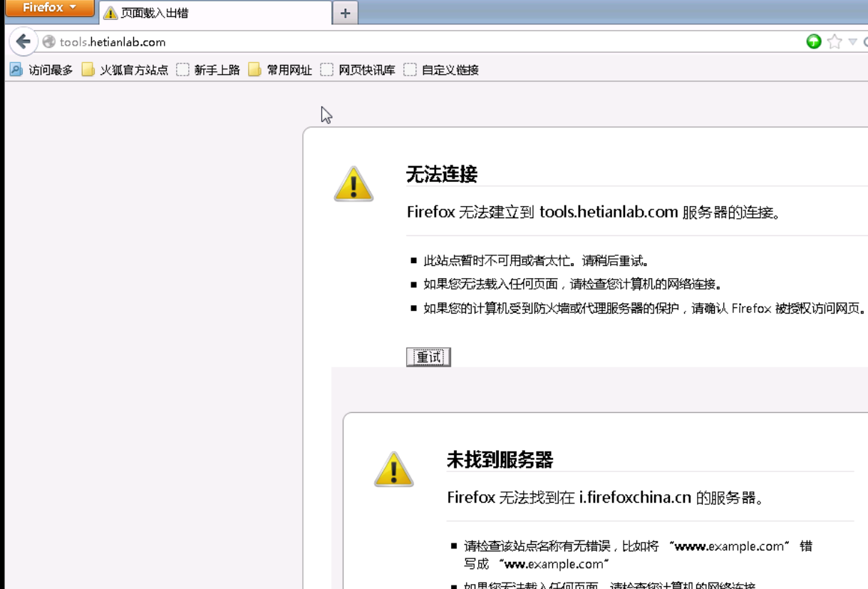Open the 网页快讯库 bookmark
Screen dimensions: 868x589
pos(358,70)
